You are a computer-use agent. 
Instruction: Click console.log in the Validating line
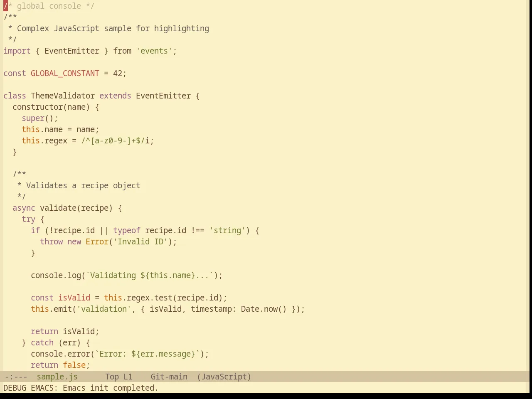tap(56, 275)
